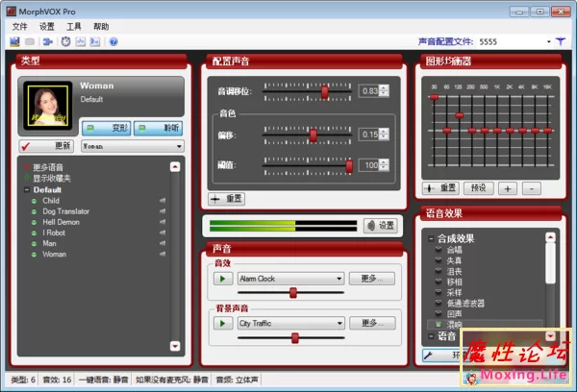Enable the 失真 distortion effect
577x392 pixels.
(439, 260)
